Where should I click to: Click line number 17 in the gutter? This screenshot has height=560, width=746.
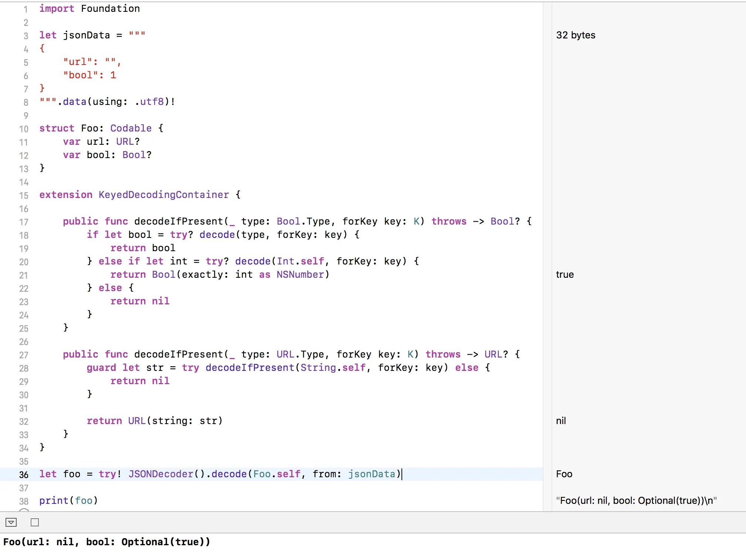coord(24,222)
